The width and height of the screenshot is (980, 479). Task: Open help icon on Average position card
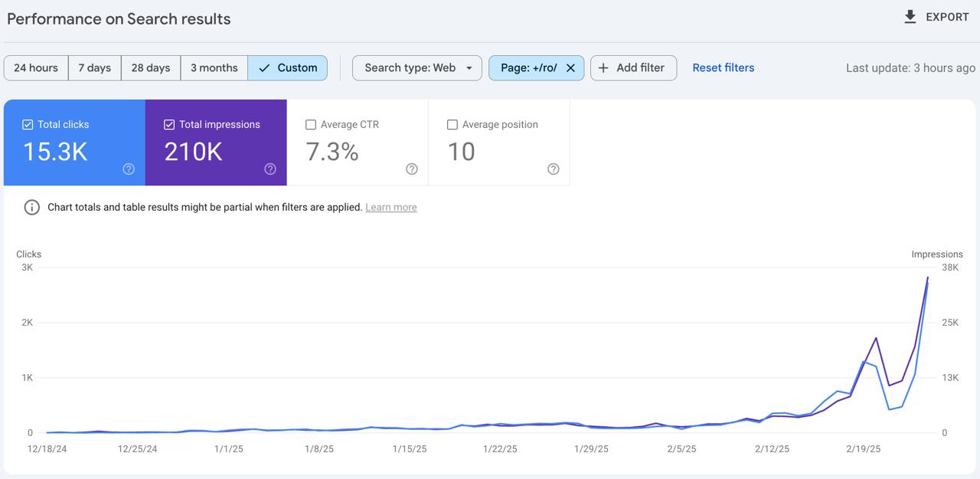point(554,169)
